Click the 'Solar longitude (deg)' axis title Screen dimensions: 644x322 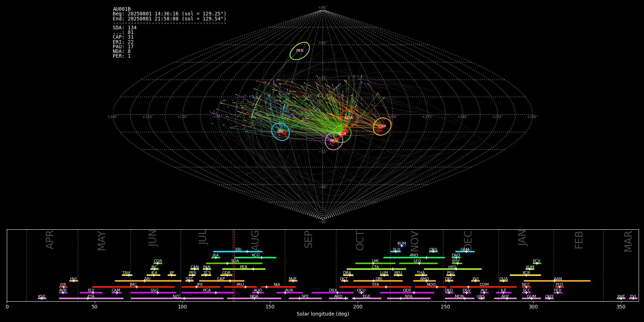323,314
